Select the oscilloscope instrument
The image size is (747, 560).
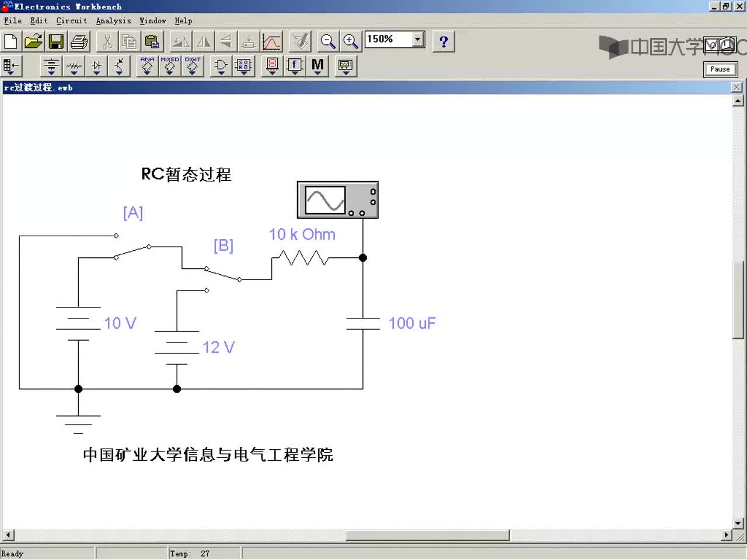tap(338, 200)
